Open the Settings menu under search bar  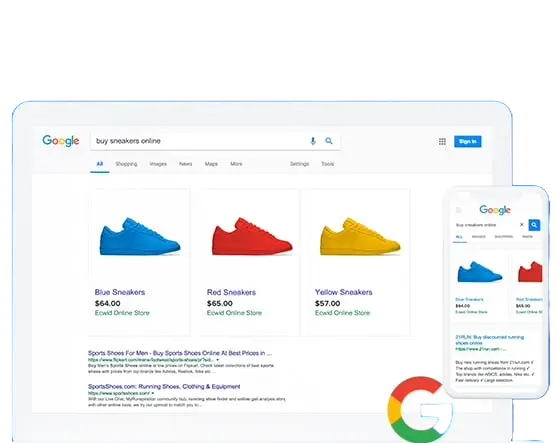pos(299,164)
